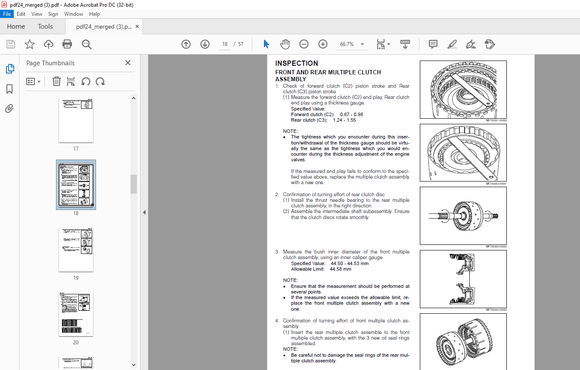Click the current page number field

click(225, 44)
